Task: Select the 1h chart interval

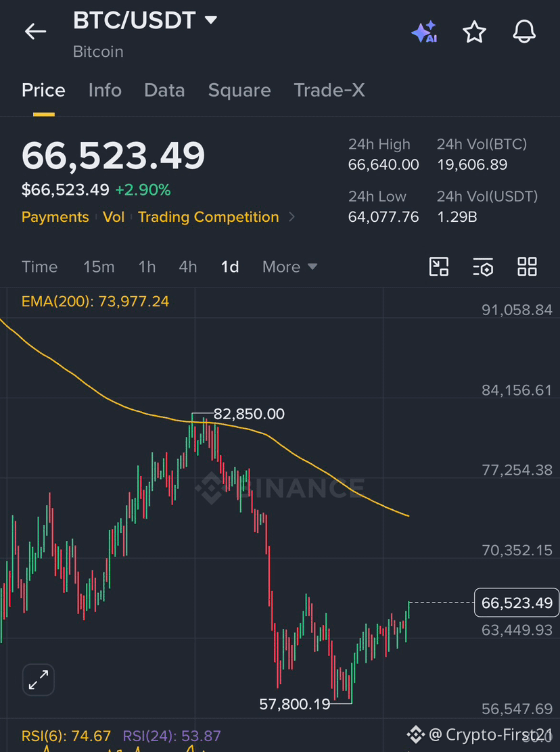Action: coord(147,266)
